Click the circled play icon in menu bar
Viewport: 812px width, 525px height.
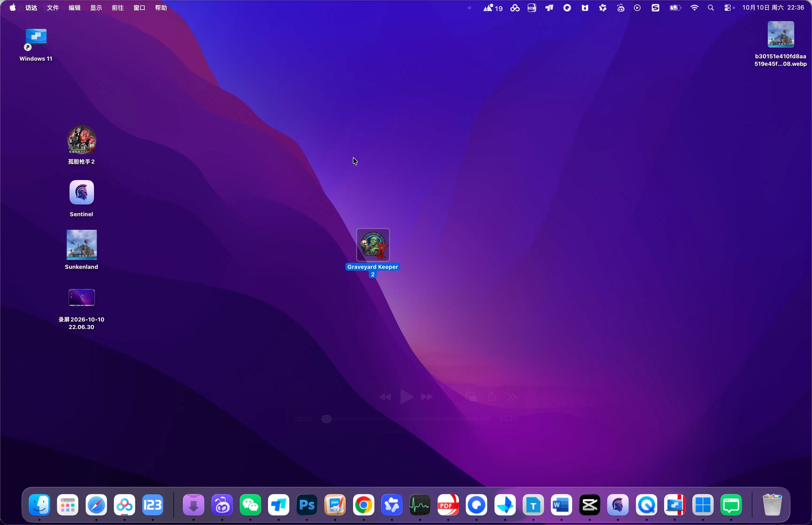pos(637,8)
